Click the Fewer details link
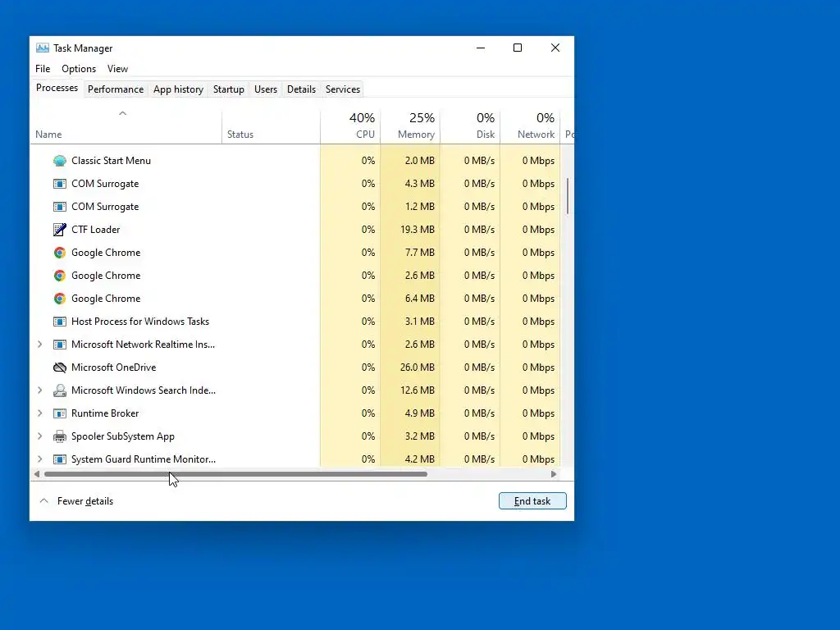The image size is (840, 630). 85,501
